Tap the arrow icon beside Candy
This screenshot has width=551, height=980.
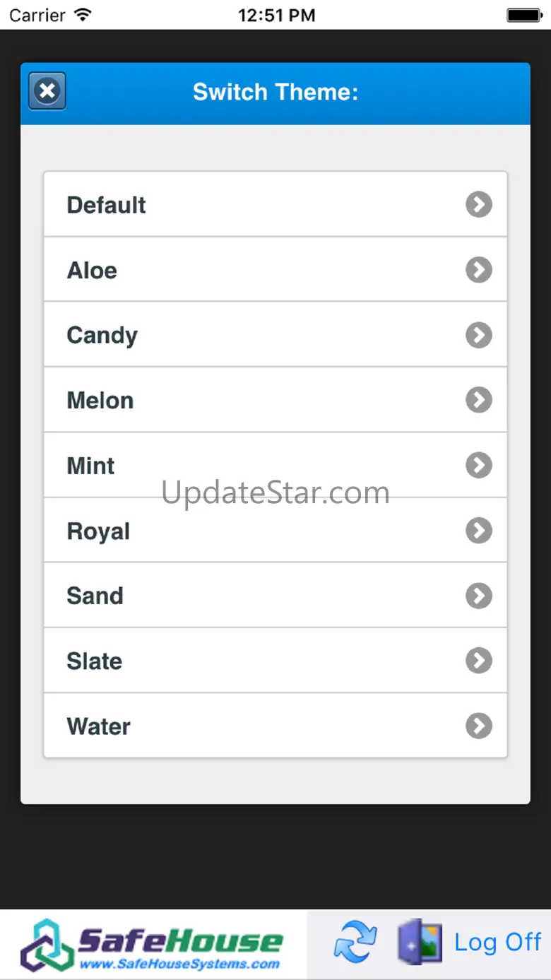pyautogui.click(x=478, y=335)
